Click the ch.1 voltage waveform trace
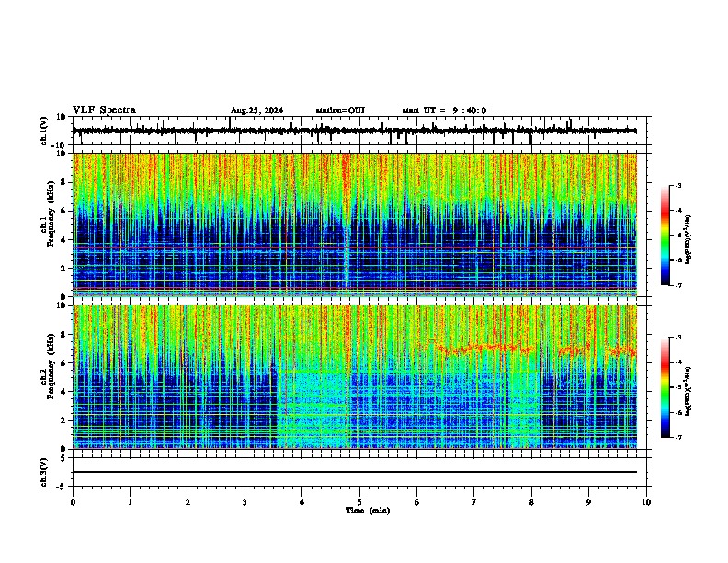This screenshot has width=728, height=563. click(x=354, y=131)
